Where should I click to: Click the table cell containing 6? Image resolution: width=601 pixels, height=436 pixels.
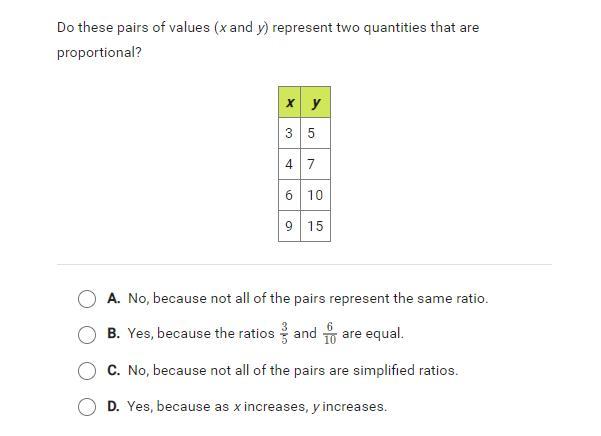click(x=289, y=195)
